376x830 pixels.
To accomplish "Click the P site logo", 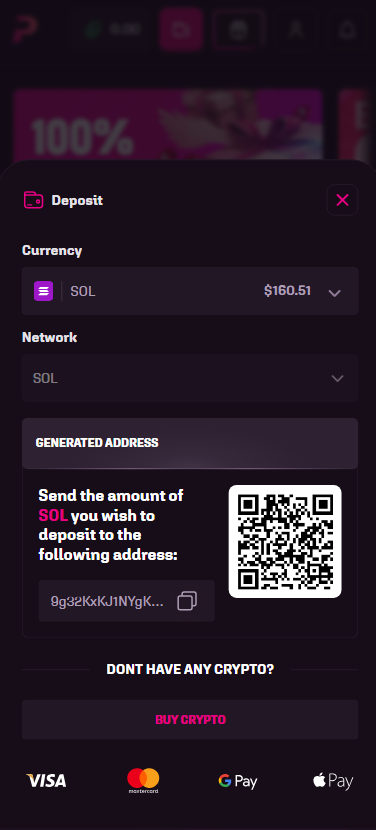I will [23, 29].
